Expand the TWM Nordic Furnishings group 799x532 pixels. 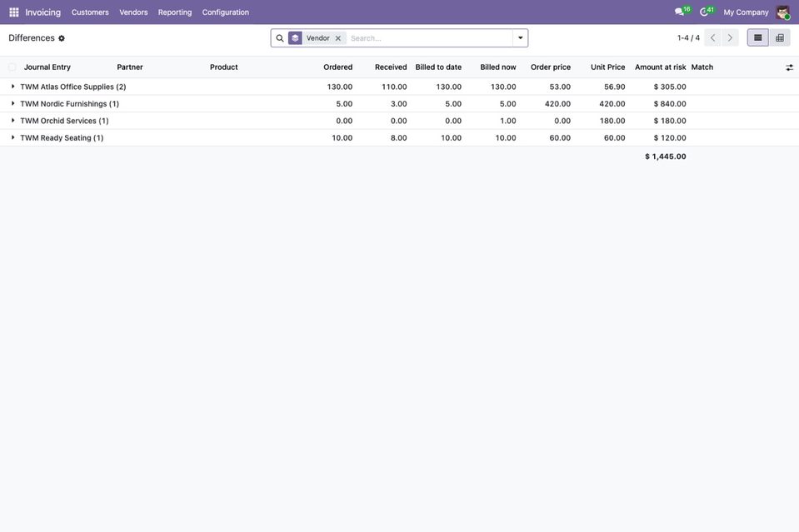coord(12,103)
